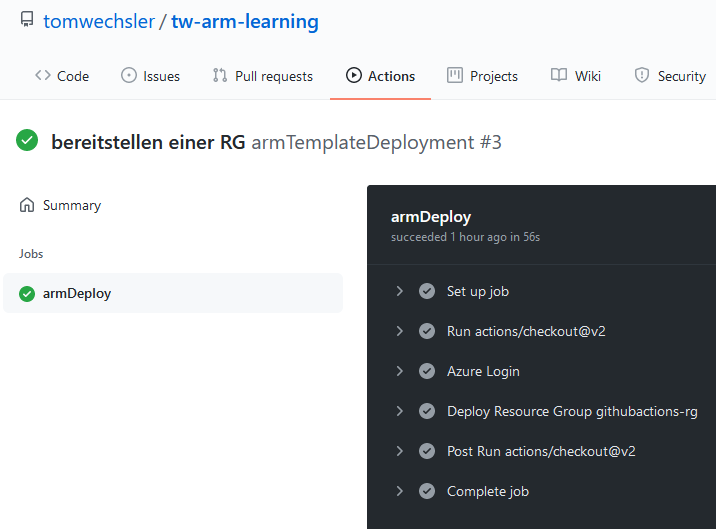Expand the Complete job step
The height and width of the screenshot is (529, 716).
pos(400,491)
